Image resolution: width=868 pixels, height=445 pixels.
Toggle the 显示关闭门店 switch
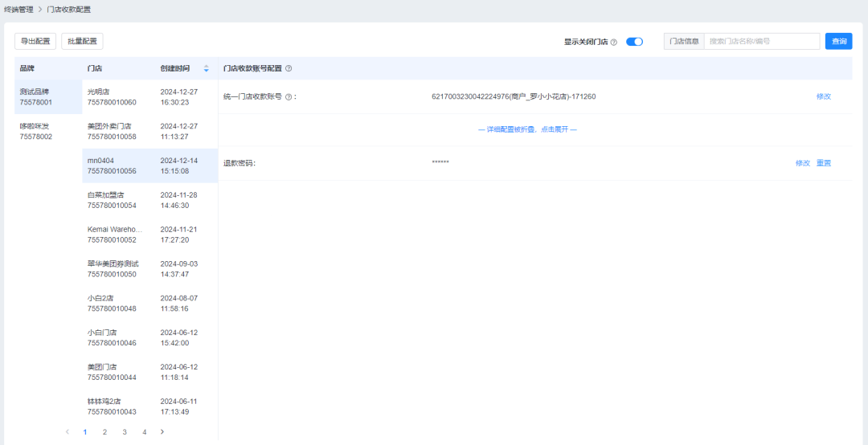tap(634, 42)
